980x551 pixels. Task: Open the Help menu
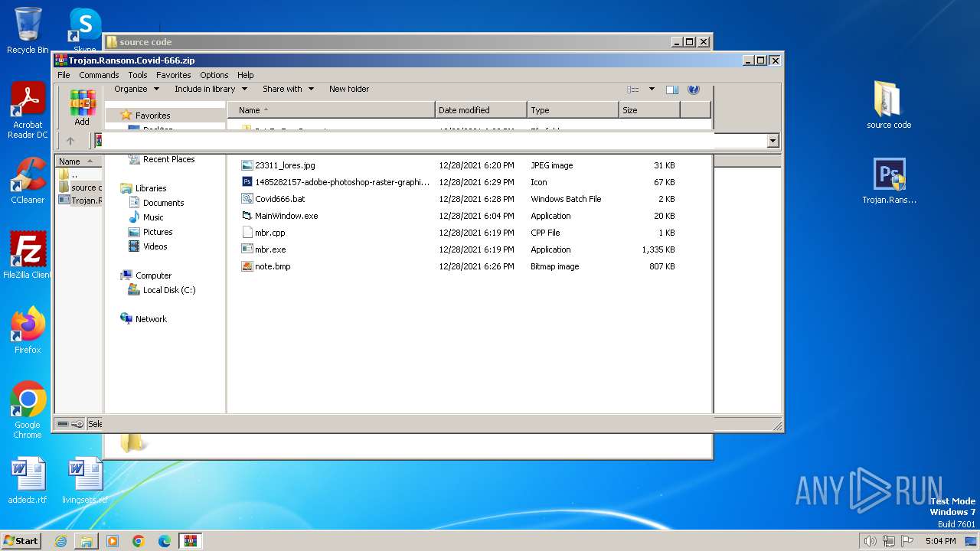[x=246, y=75]
